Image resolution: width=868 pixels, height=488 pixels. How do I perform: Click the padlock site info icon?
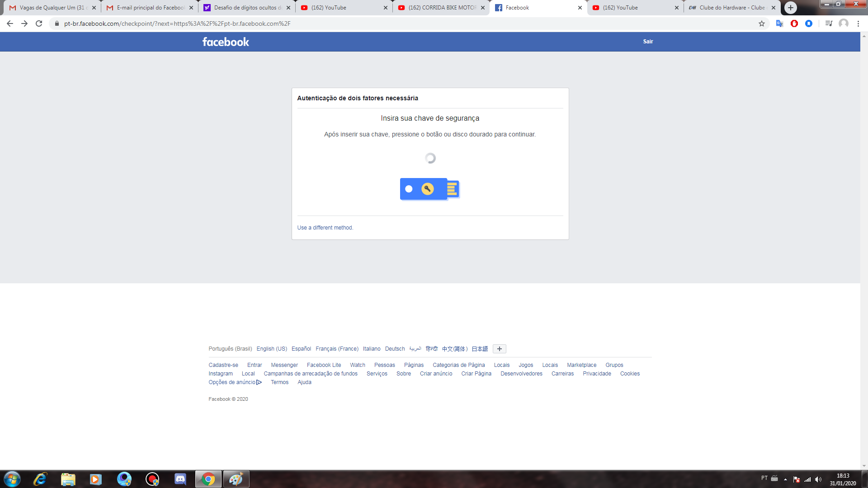click(x=57, y=23)
